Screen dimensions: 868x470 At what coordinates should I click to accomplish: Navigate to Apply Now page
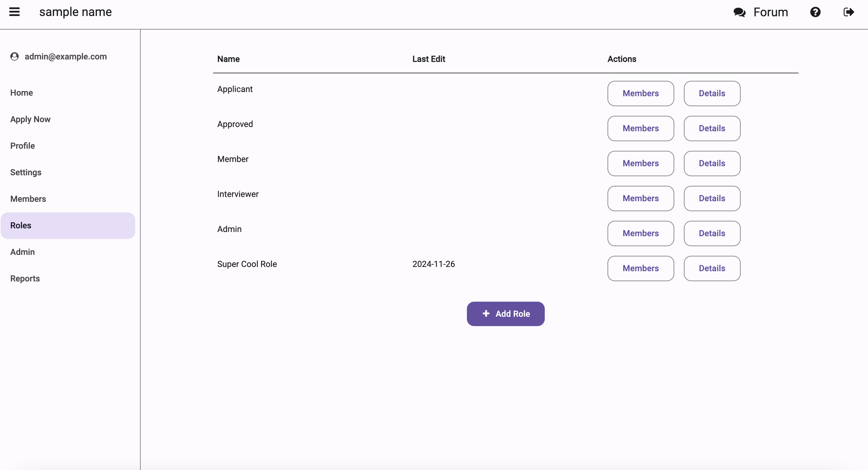(x=30, y=119)
